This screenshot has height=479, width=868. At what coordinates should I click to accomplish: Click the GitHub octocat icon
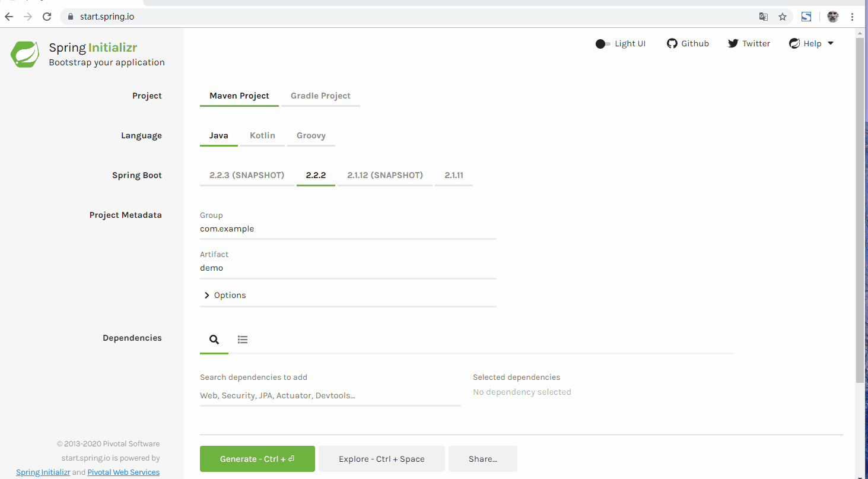672,43
